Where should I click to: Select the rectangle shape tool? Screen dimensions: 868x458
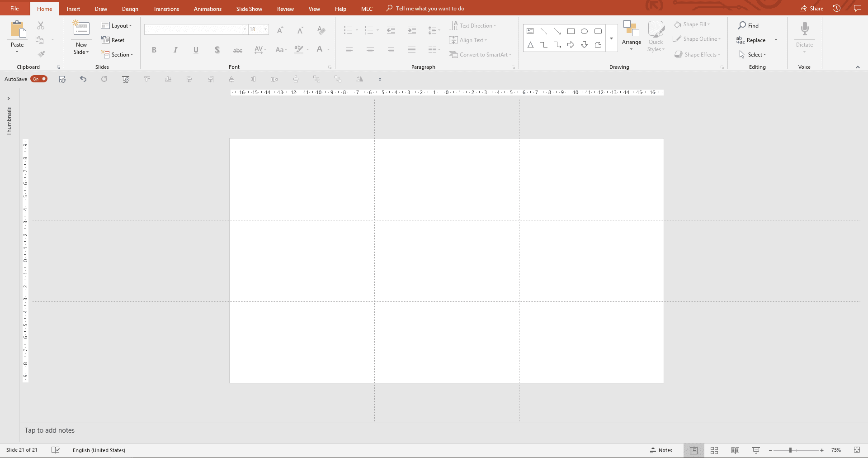click(x=571, y=31)
